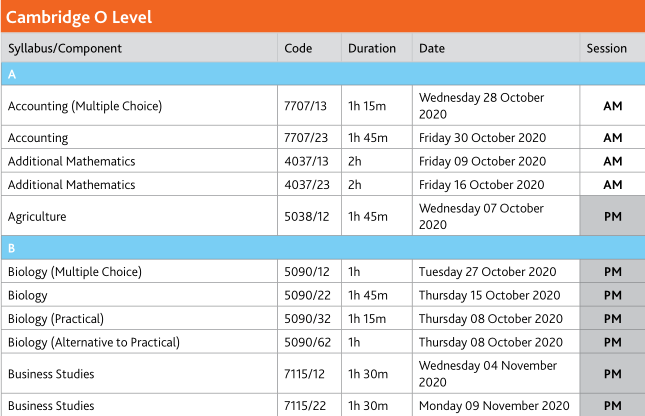Click the Agriculture syllabus name
The width and height of the screenshot is (645, 416).
click(37, 217)
